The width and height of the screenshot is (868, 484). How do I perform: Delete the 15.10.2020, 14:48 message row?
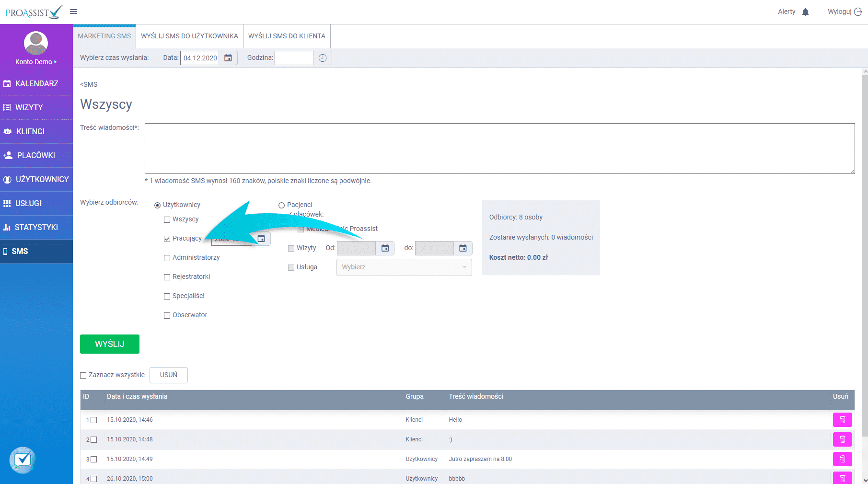point(842,439)
